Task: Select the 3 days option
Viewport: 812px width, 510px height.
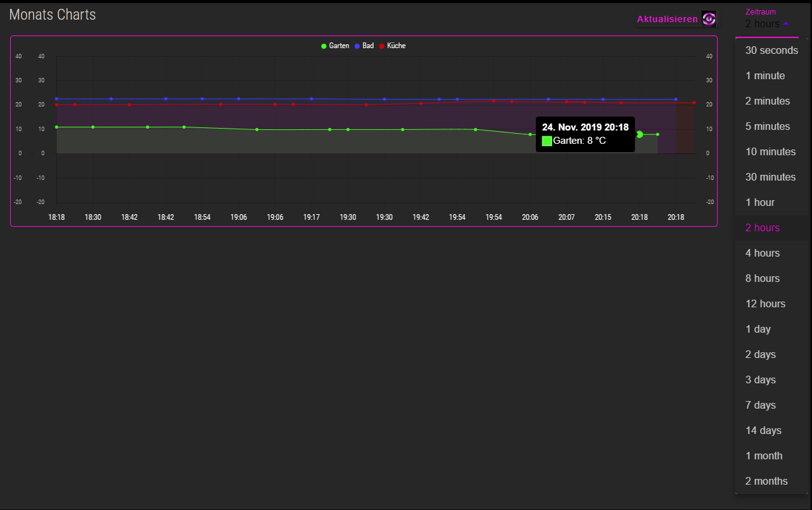Action: 771,379
